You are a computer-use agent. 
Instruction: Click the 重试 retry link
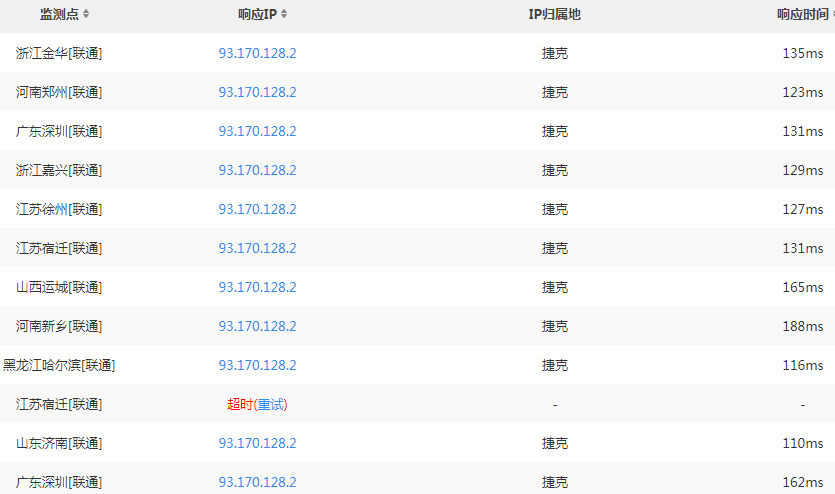(271, 405)
